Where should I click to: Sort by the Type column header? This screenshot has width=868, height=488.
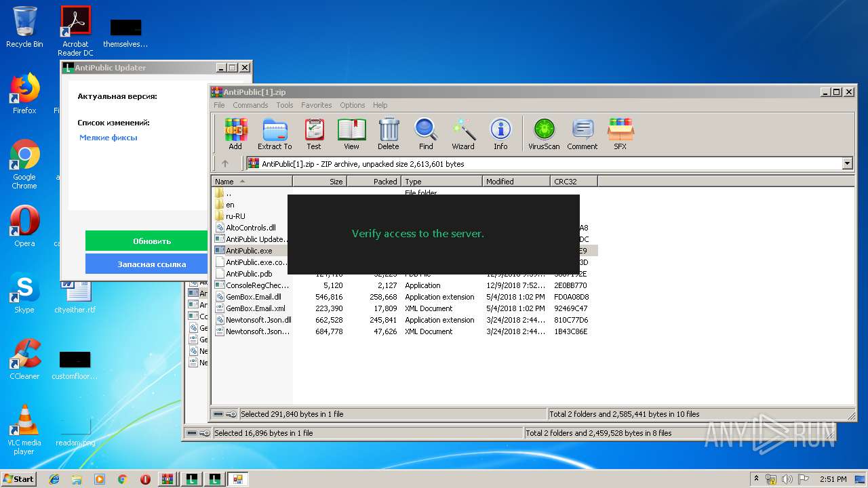click(442, 181)
